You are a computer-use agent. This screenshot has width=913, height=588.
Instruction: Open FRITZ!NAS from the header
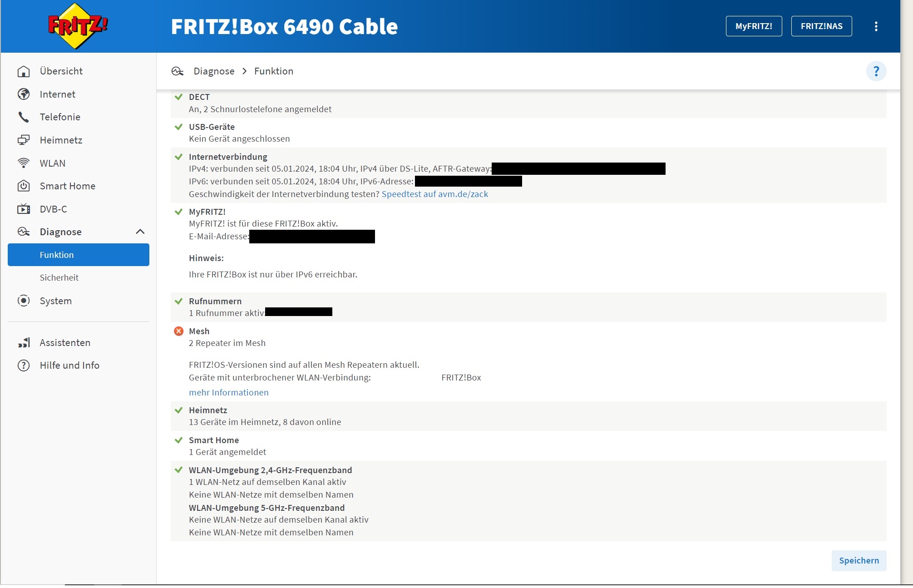[x=821, y=26]
